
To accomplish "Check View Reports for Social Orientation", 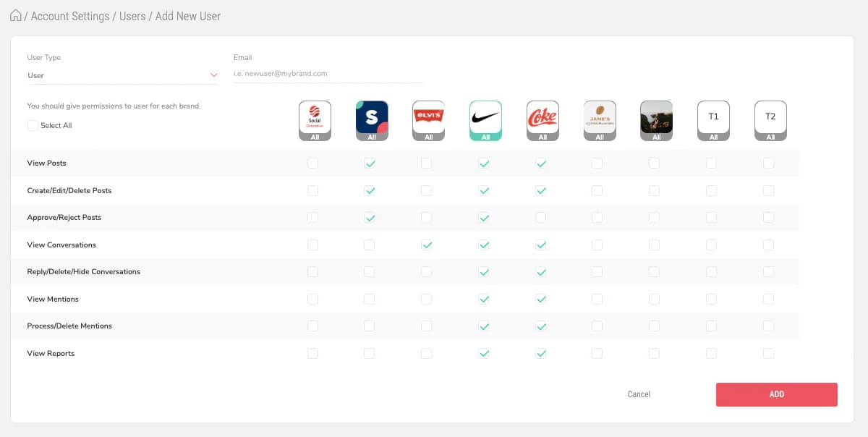I will click(312, 354).
